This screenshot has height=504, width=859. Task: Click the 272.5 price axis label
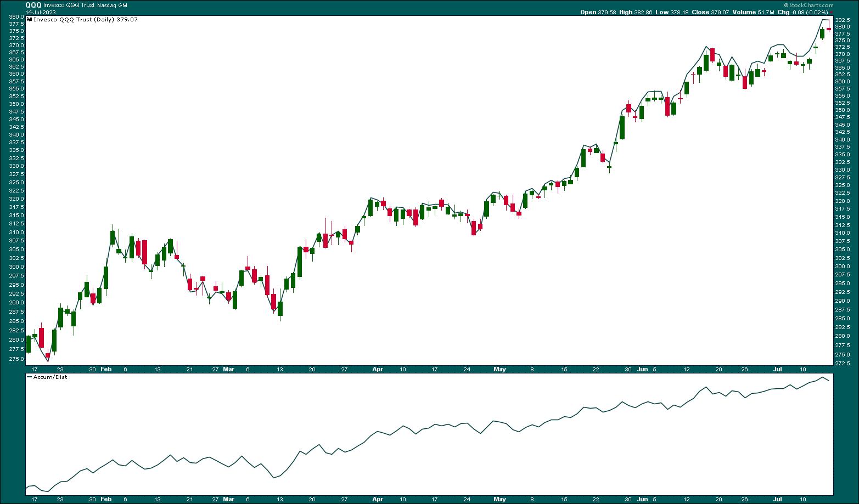(x=843, y=364)
